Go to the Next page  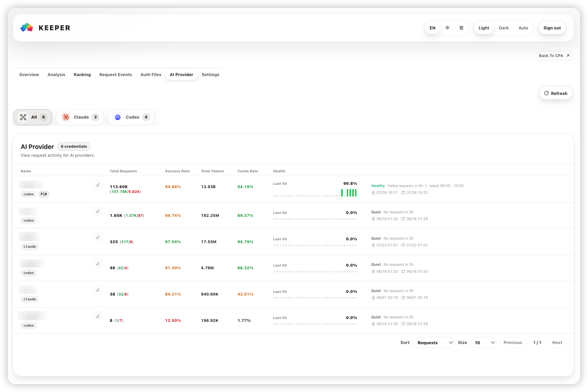tap(557, 342)
